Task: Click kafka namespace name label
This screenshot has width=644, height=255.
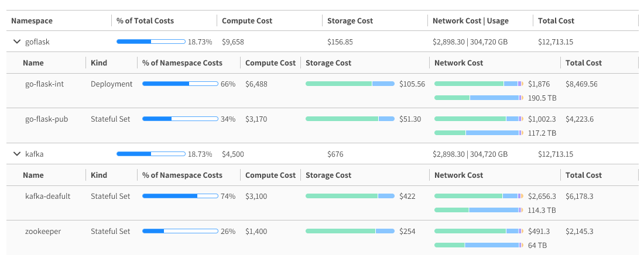Action: (35, 154)
